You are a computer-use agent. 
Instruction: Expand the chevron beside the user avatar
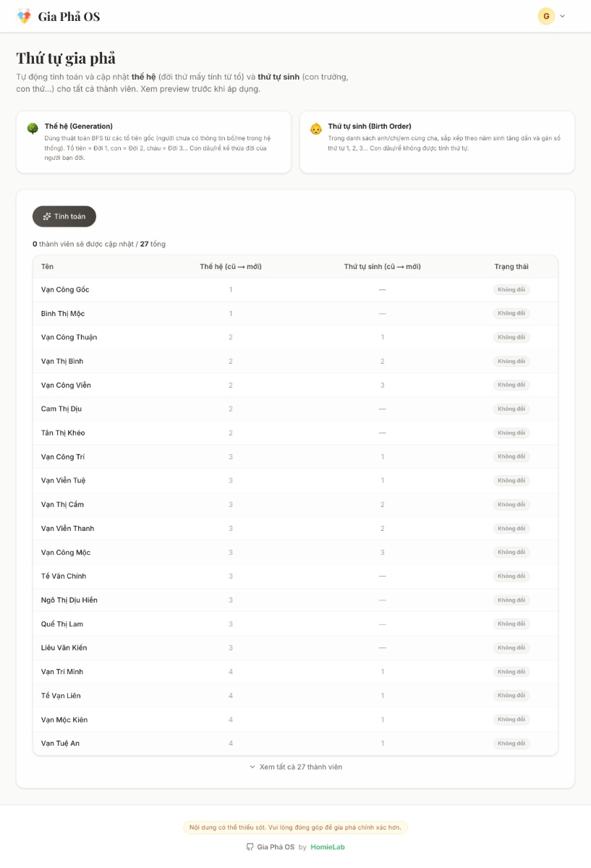pyautogui.click(x=563, y=16)
